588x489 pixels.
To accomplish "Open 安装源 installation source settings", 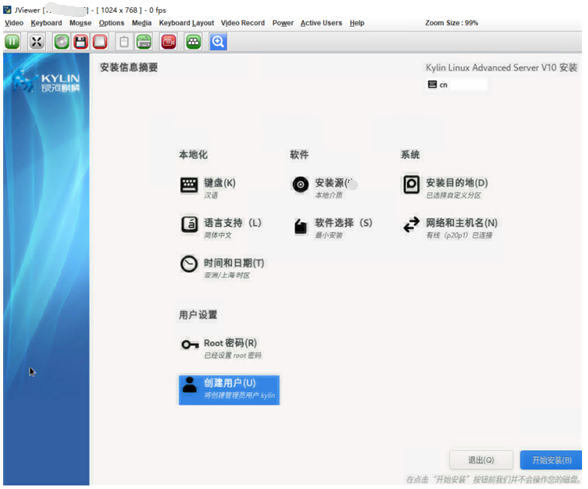I will 333,183.
